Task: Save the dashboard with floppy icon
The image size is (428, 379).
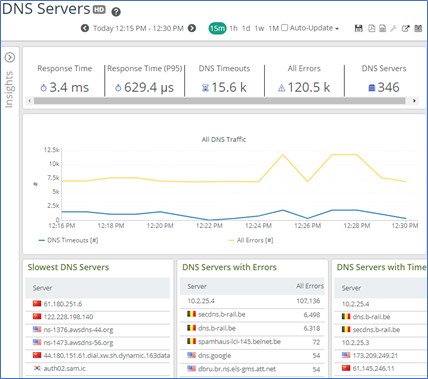Action: (x=359, y=28)
